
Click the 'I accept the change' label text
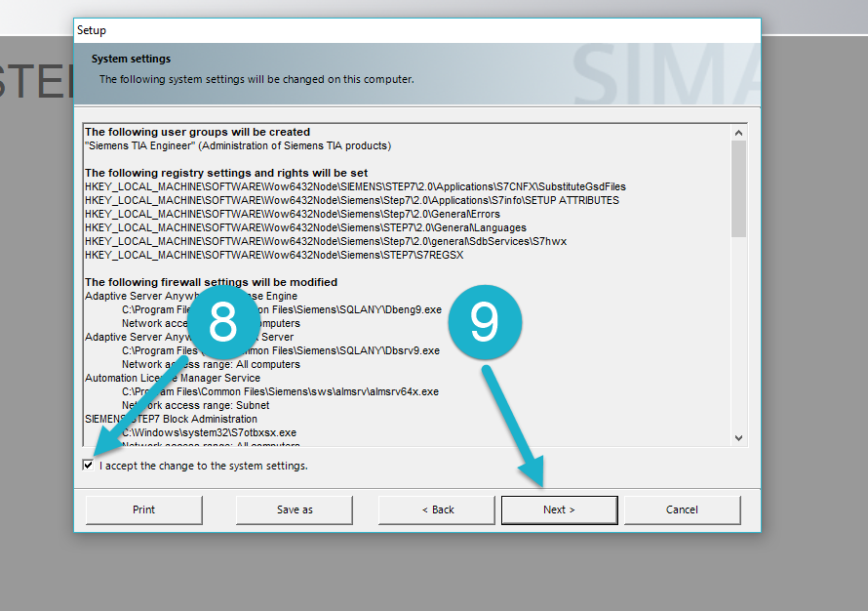204,466
